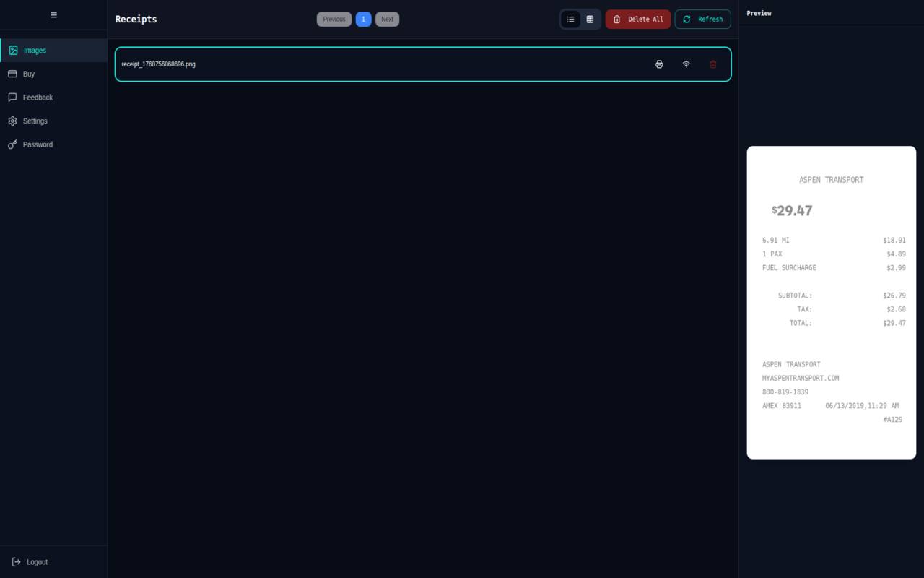This screenshot has width=924, height=578.
Task: Delete receipt_1768756868696.png with trash icon
Action: point(713,64)
